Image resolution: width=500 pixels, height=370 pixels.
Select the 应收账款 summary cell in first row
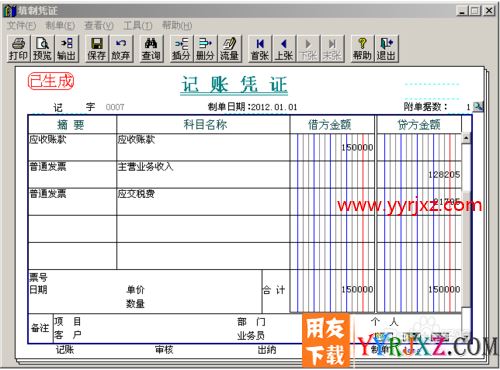tap(72, 147)
